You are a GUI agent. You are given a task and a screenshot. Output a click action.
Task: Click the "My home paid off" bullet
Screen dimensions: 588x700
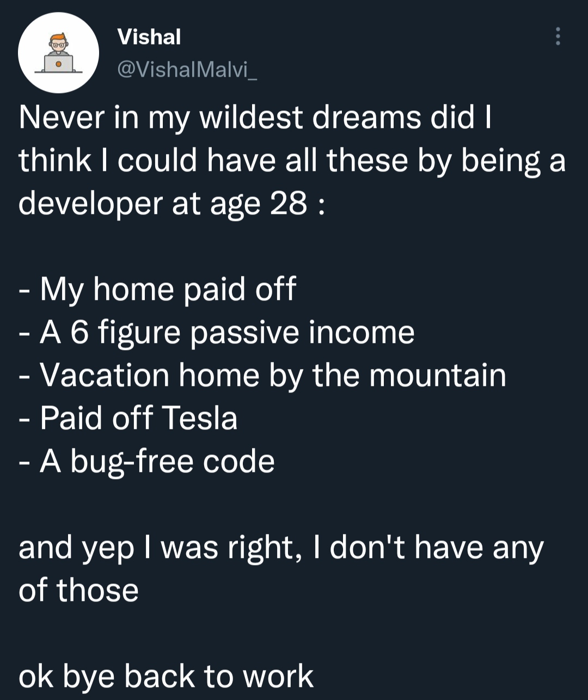pyautogui.click(x=167, y=289)
